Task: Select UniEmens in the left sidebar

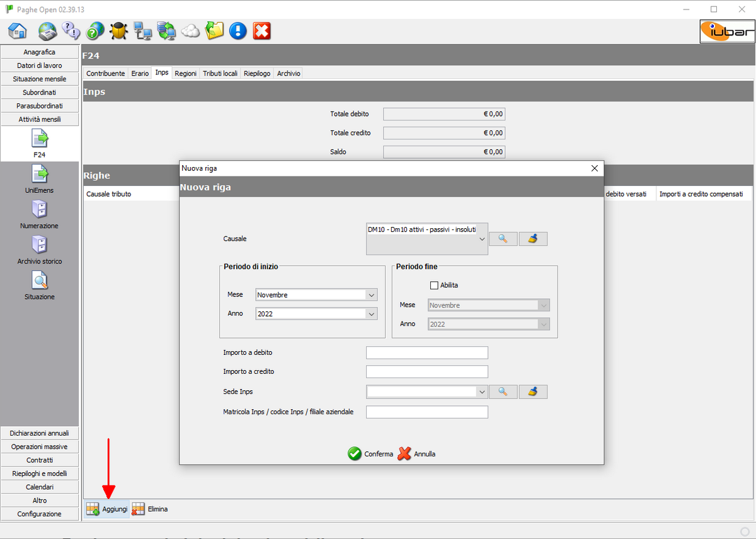Action: point(39,179)
